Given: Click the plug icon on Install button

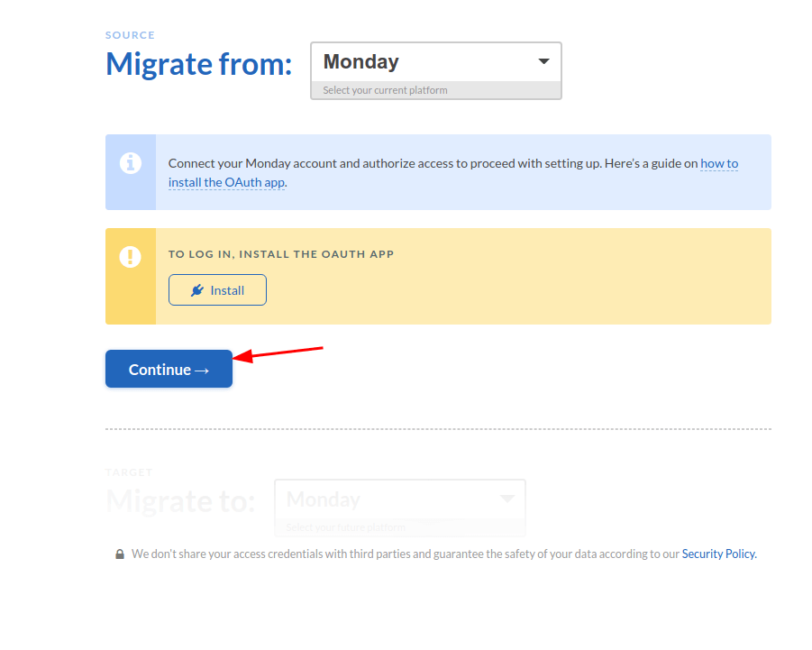Looking at the screenshot, I should (196, 290).
